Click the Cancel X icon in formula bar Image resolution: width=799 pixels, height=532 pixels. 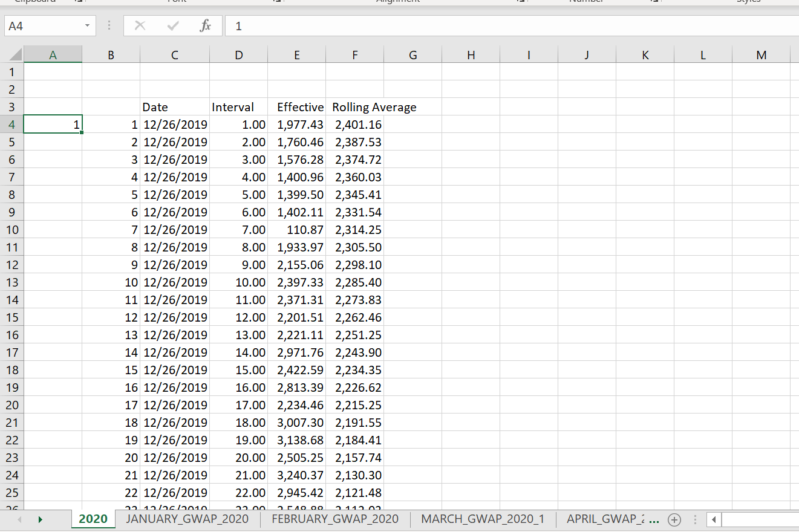click(140, 26)
